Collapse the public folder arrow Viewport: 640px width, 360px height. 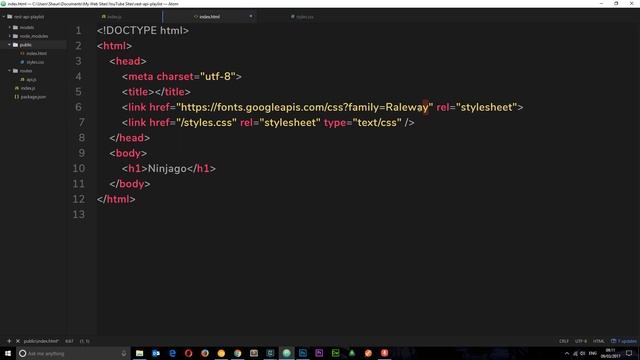coord(10,44)
